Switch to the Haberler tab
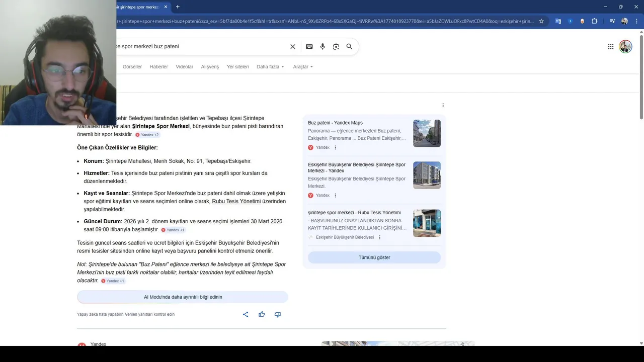 click(158, 67)
